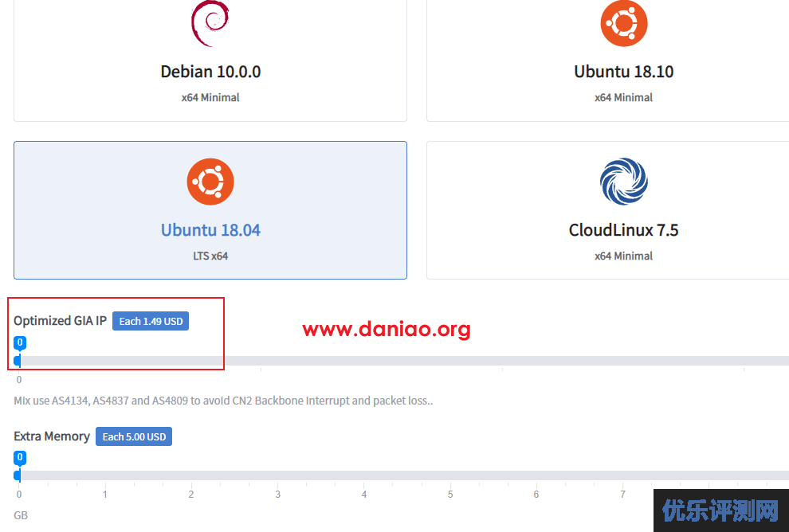Click the Optimized GIA IP slider handle
789x532 pixels.
pos(18,361)
